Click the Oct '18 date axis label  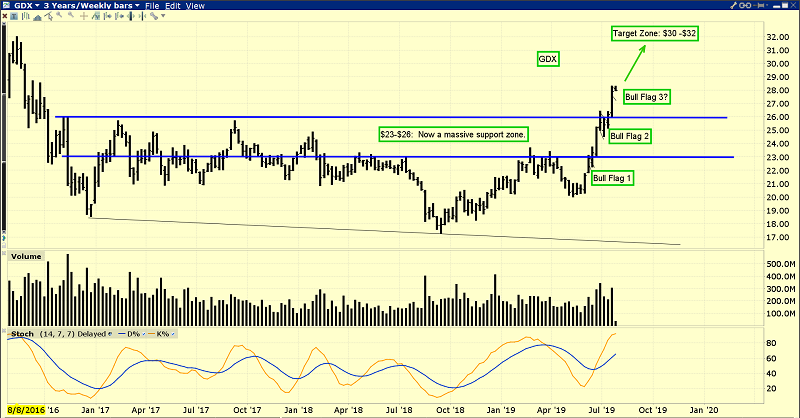(451, 410)
